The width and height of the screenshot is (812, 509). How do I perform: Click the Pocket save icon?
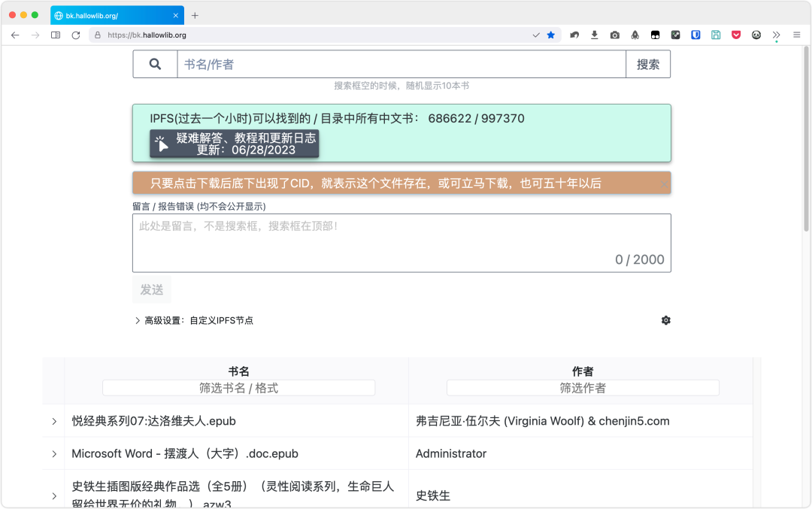click(x=736, y=35)
